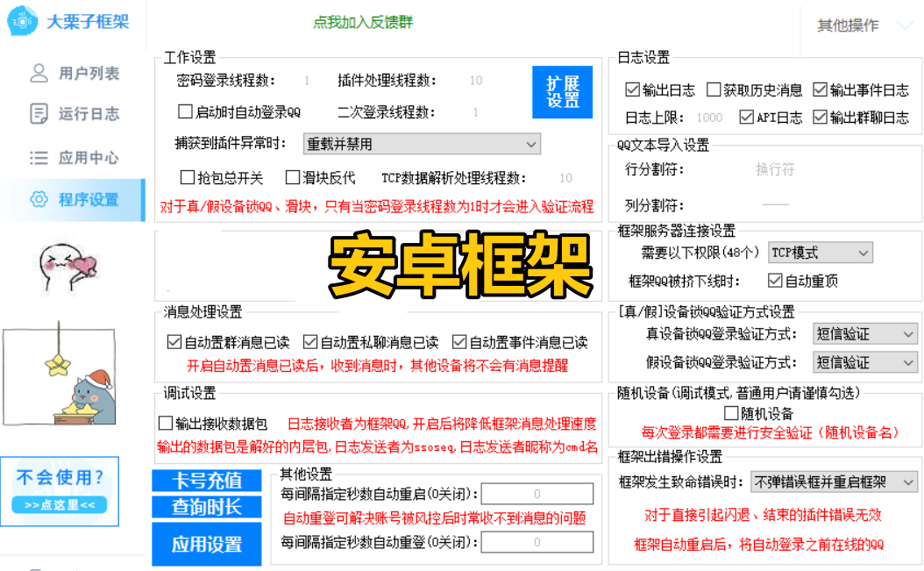Click the 应用中心 list icon
The width and height of the screenshot is (924, 571).
click(39, 158)
